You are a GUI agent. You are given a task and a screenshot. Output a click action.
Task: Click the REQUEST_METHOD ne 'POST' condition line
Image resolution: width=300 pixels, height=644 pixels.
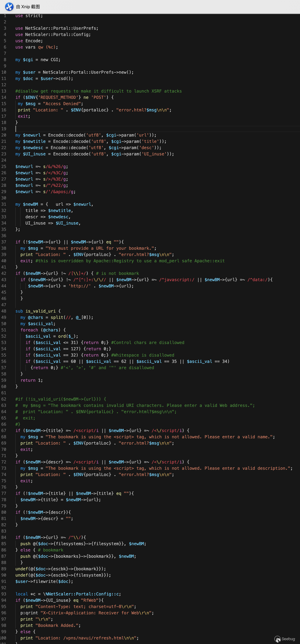[x=64, y=97]
